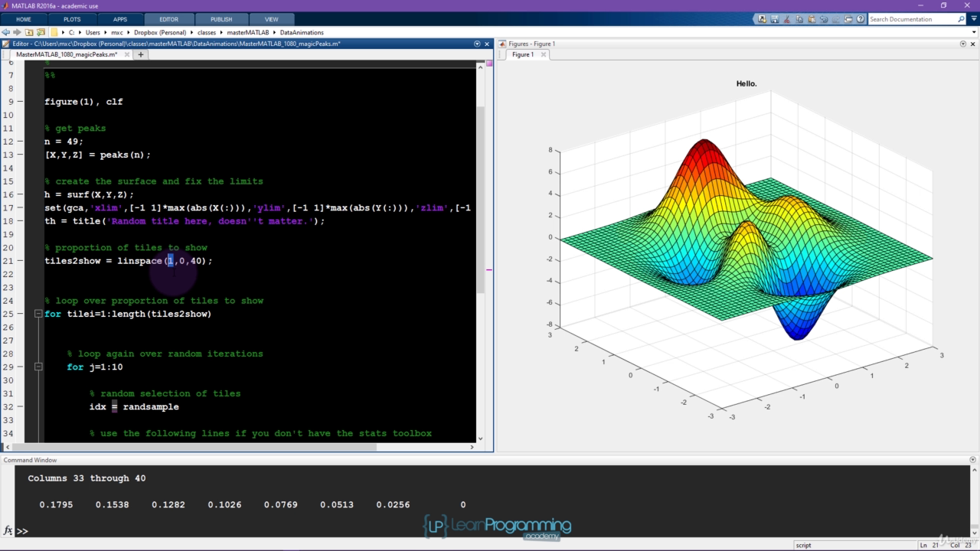The image size is (980, 551).
Task: Click the DataAnimations folder in address path
Action: click(x=302, y=32)
